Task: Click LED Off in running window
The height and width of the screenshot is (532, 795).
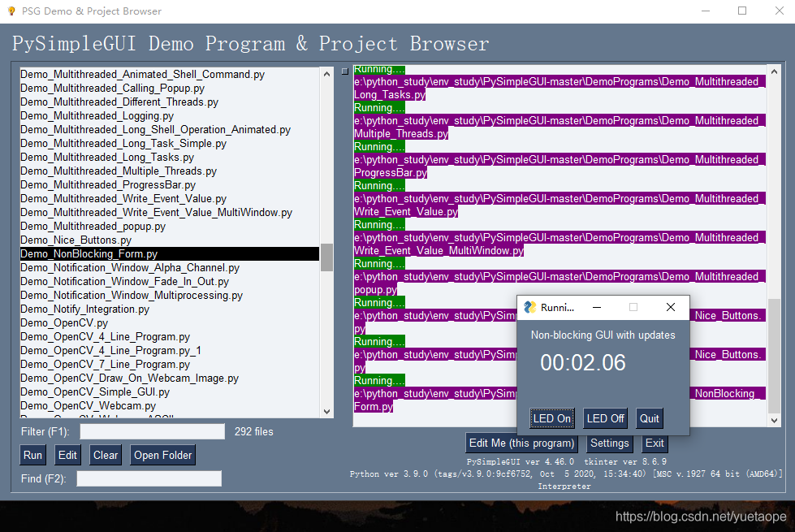Action: click(x=605, y=418)
